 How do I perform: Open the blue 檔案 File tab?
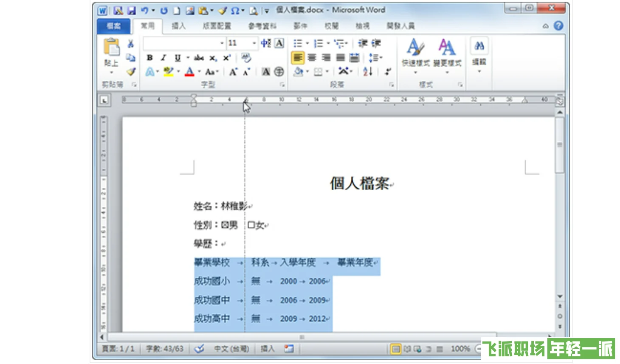coord(114,26)
